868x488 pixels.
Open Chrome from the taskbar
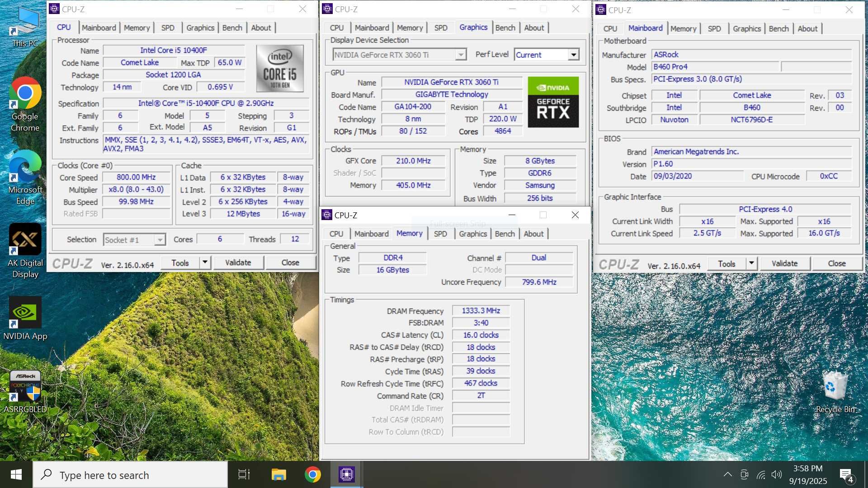point(312,474)
